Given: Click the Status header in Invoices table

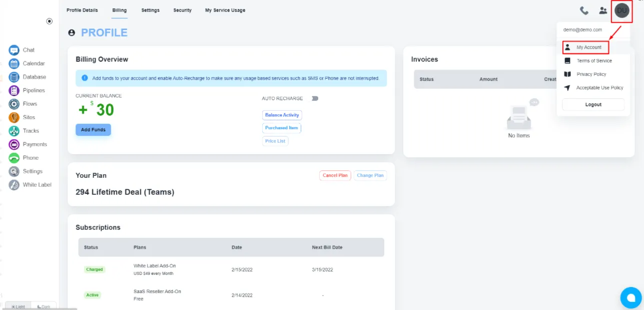Looking at the screenshot, I should tap(426, 79).
